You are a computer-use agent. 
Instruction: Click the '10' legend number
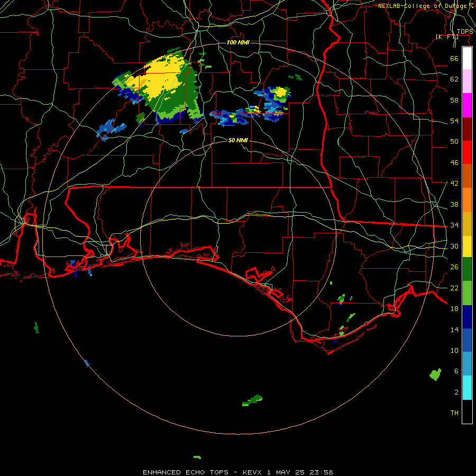coord(454,351)
